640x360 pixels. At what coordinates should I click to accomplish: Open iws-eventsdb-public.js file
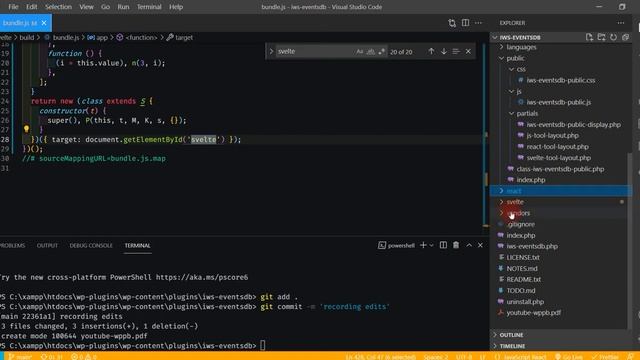(x=558, y=102)
